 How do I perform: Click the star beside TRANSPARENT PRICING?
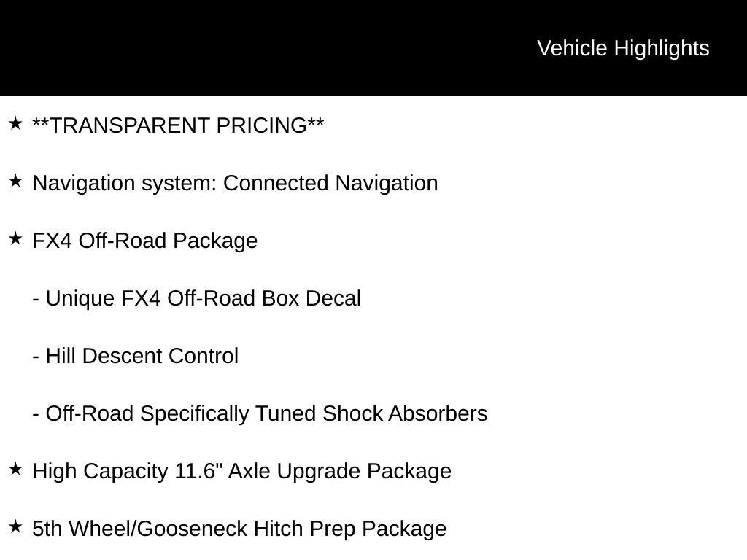(x=15, y=123)
